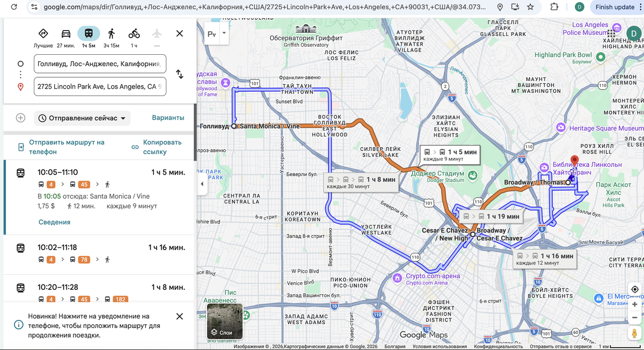This screenshot has width=644, height=350.
Task: Open details (Сведения) for first route
Action: coord(54,222)
